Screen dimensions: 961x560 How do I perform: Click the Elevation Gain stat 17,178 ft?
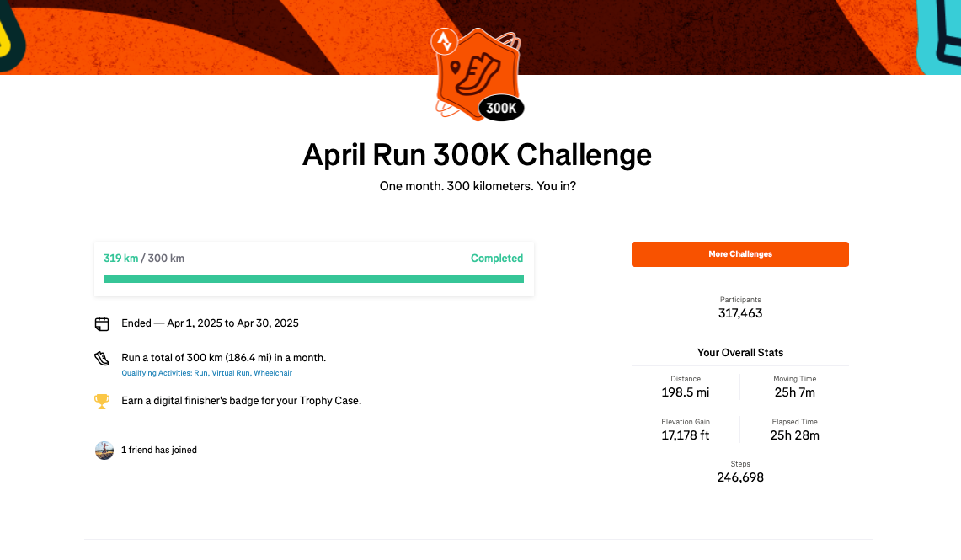click(x=686, y=435)
